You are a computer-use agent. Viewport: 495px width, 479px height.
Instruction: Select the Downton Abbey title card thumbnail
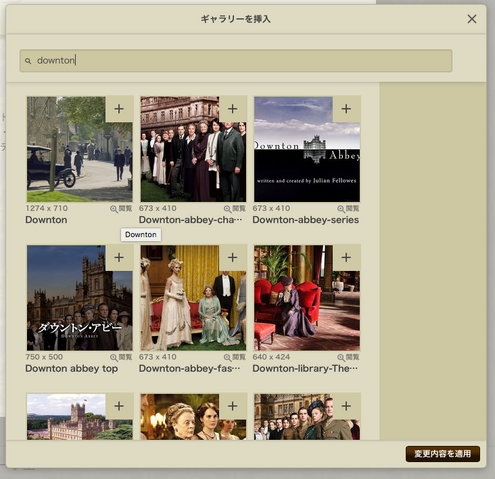pos(307,149)
